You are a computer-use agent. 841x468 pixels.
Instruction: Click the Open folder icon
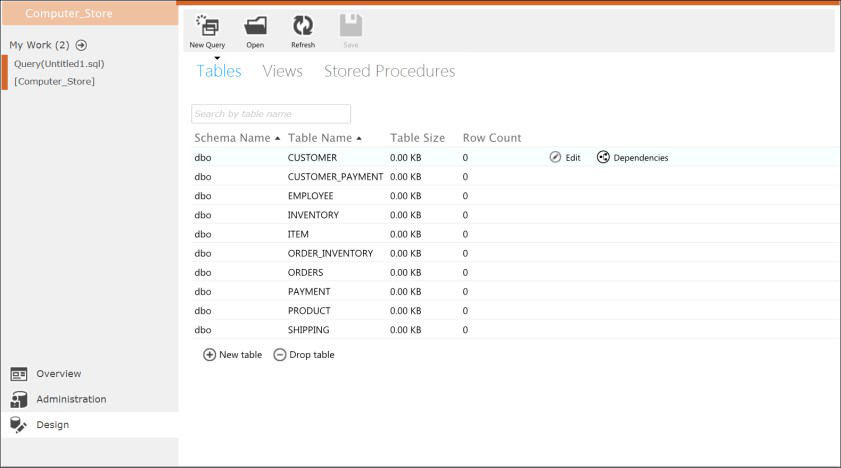pos(255,26)
